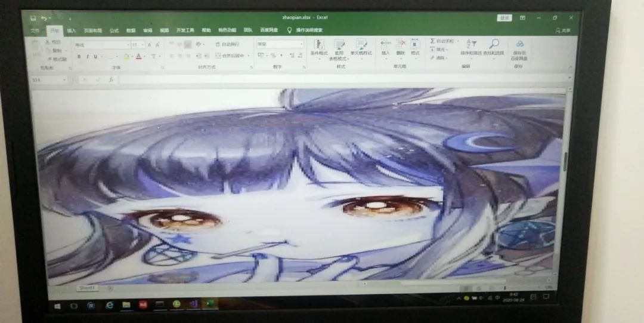Toggle Underline formatting
Image resolution: width=644 pixels, height=323 pixels.
coord(95,56)
